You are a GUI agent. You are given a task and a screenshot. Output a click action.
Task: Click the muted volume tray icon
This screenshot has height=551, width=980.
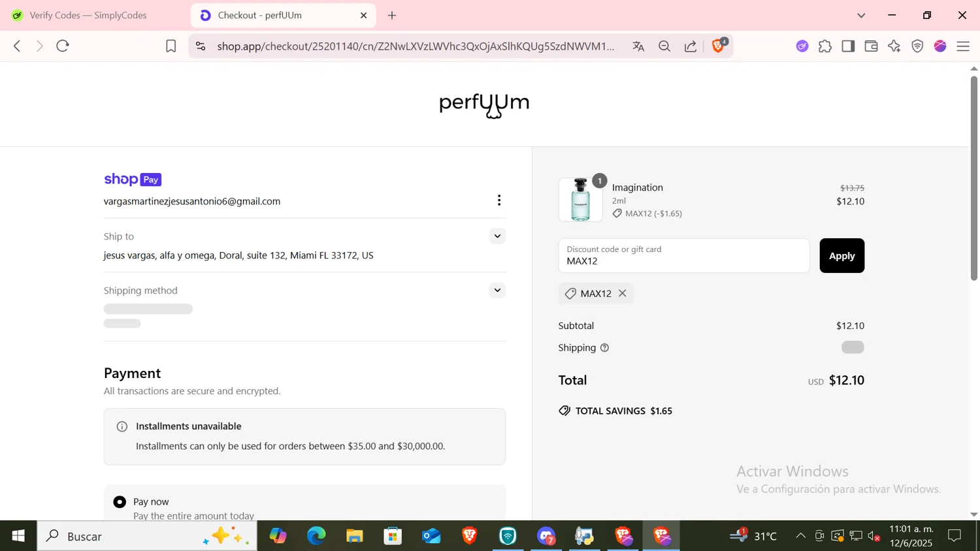874,537
